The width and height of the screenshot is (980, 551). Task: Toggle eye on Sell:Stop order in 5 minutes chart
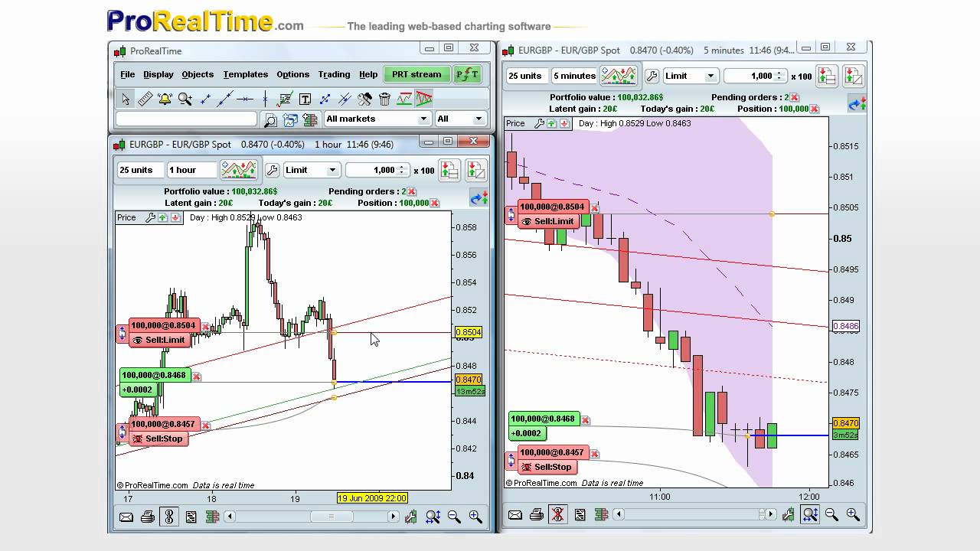pos(527,467)
